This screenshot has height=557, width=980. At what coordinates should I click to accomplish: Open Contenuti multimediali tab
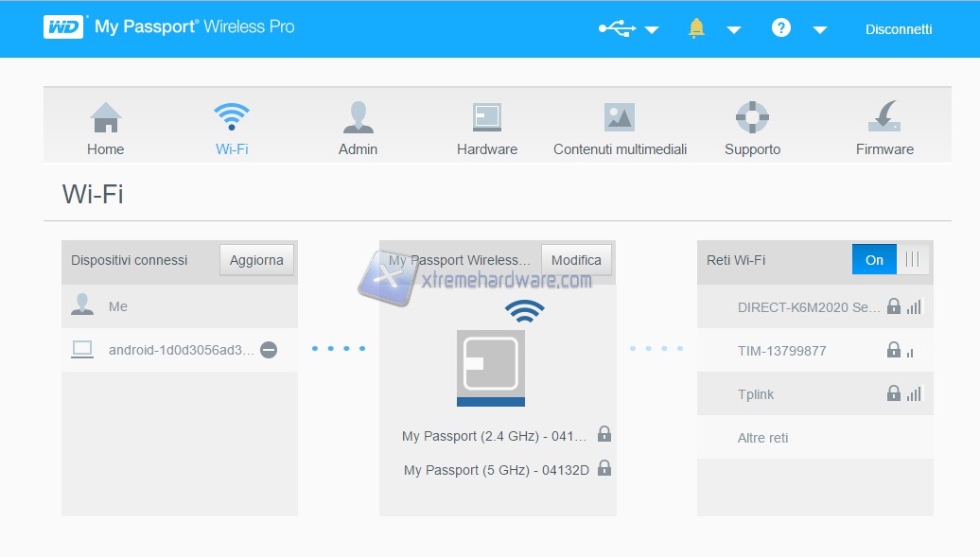click(620, 130)
